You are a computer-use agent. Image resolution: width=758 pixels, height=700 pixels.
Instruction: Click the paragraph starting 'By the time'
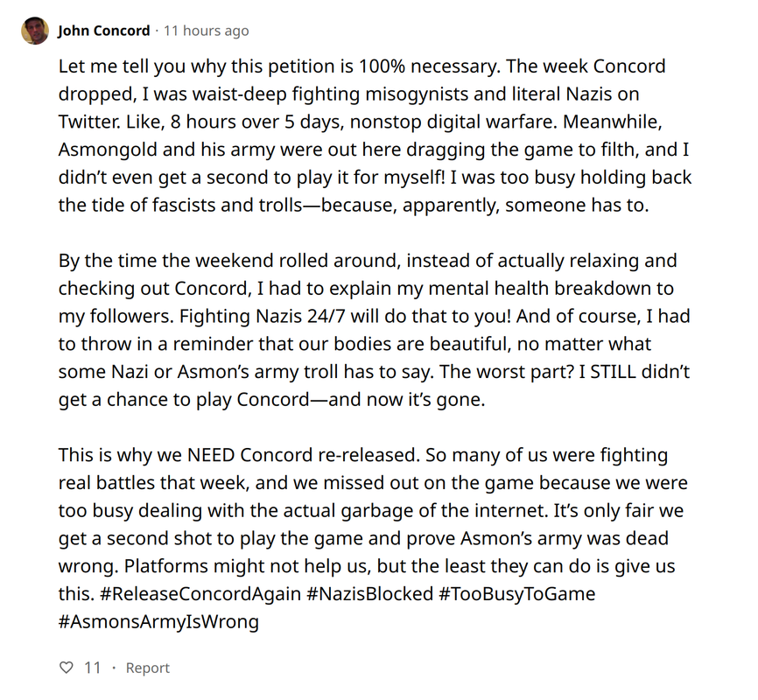point(375,330)
